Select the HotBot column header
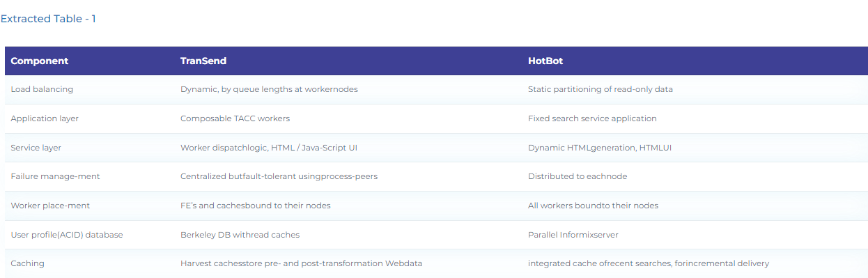868x278 pixels. 545,61
